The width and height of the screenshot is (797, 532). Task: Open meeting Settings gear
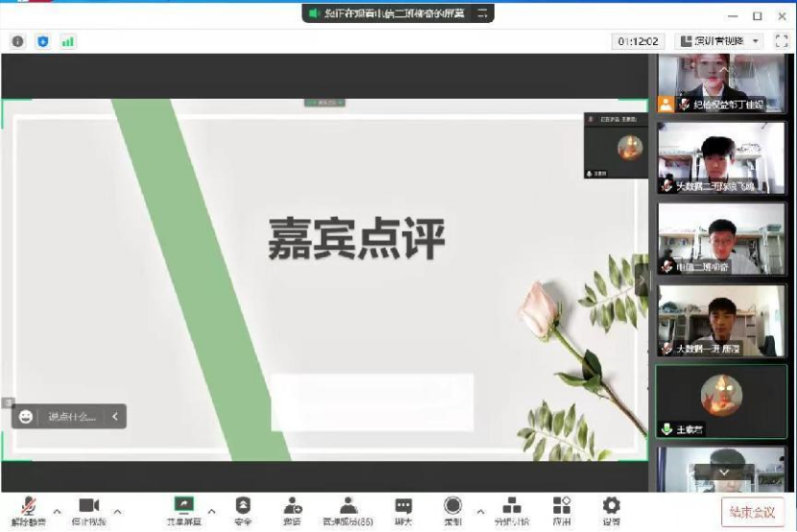(x=611, y=509)
